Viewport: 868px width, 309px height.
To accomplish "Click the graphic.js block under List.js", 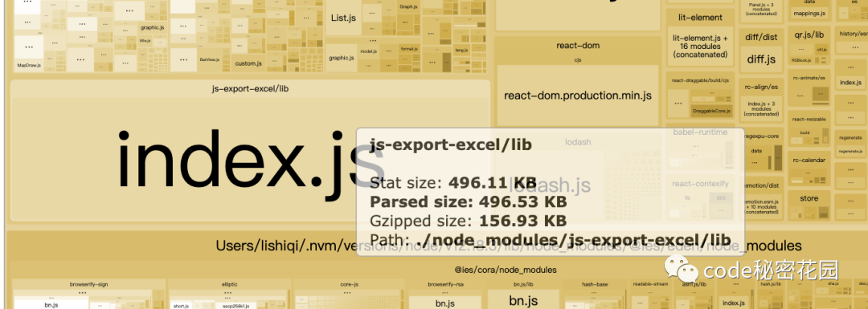I will [341, 58].
